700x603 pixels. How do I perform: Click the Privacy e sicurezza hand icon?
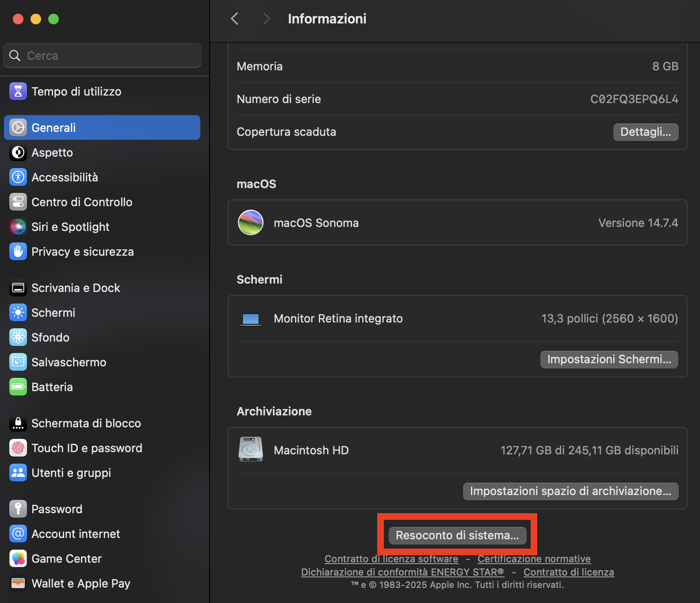[18, 252]
